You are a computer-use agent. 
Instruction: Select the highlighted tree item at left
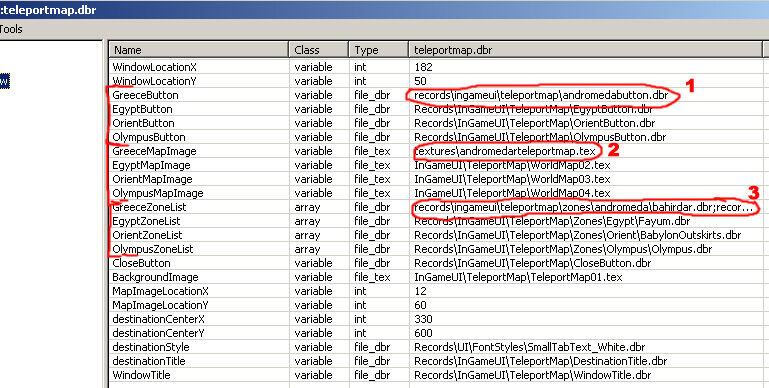(x=4, y=81)
